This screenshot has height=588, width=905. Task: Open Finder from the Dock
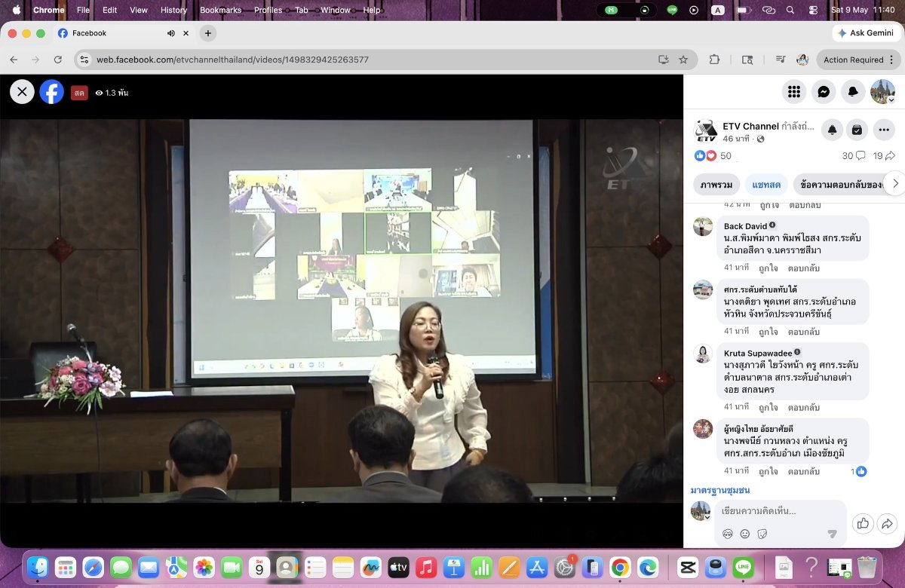38,567
